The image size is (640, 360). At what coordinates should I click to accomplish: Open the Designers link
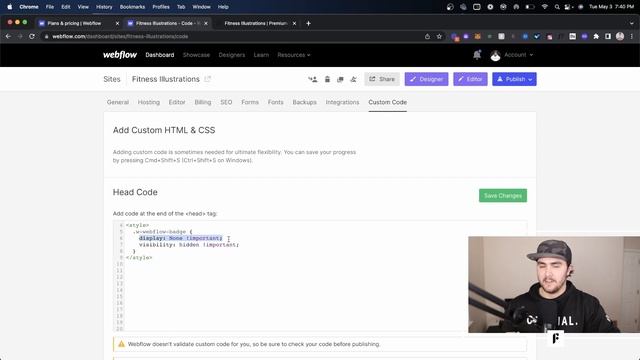[x=232, y=55]
